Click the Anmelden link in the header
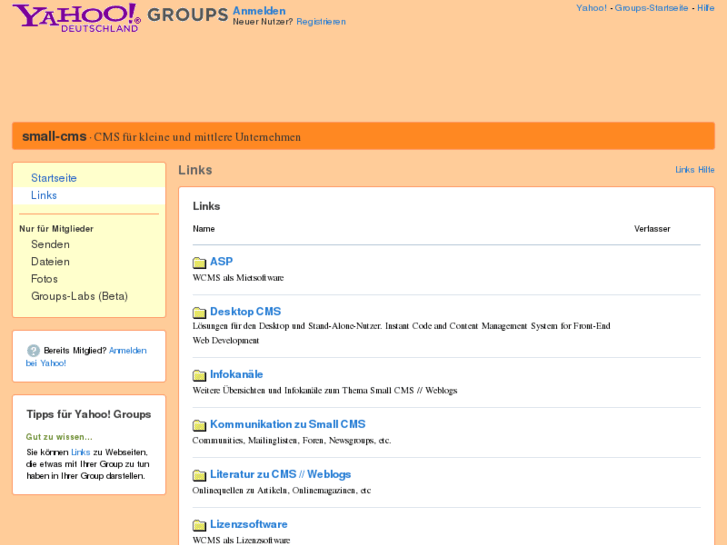Viewport: 727px width, 545px height. pos(259,11)
